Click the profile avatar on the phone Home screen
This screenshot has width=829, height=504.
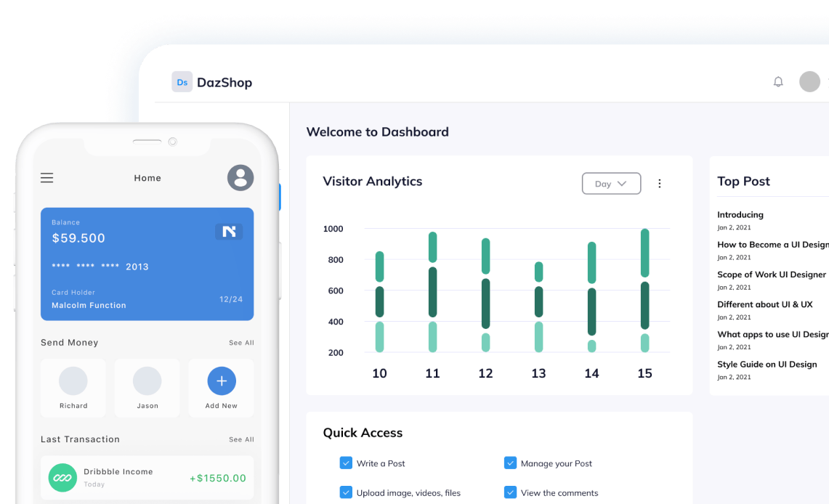click(240, 178)
